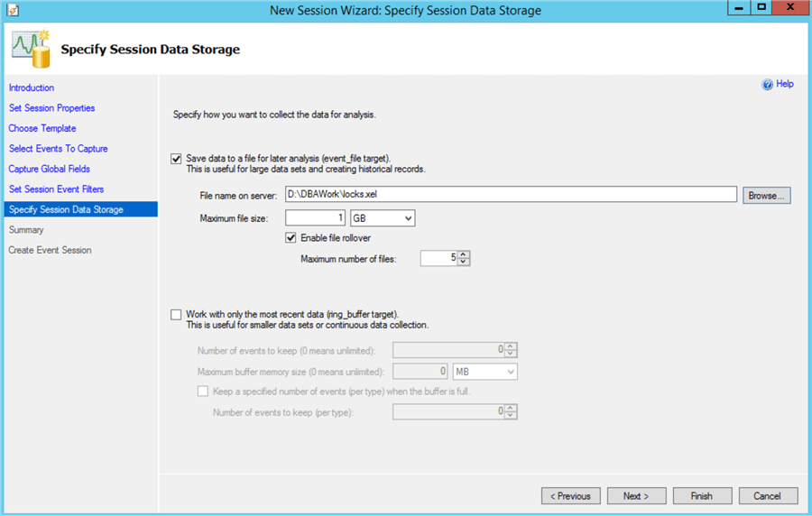Open Select Events To Capture step
The height and width of the screenshot is (516, 812).
[58, 149]
